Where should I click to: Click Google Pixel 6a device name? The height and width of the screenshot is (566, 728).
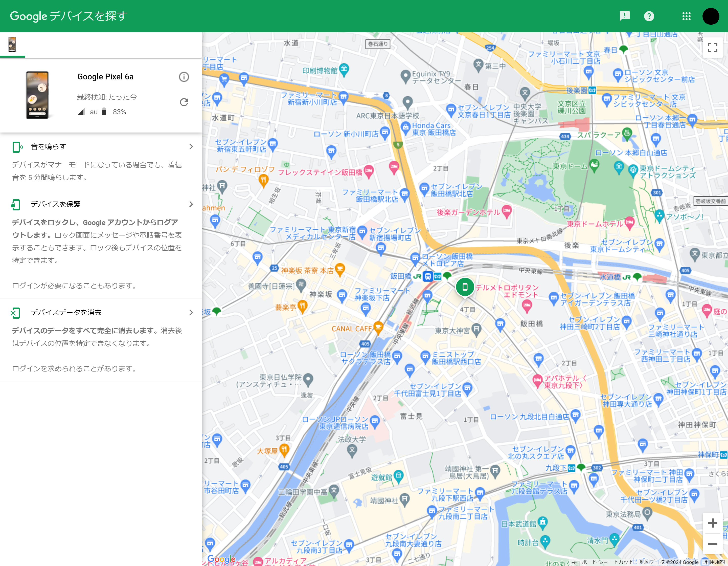(x=105, y=77)
